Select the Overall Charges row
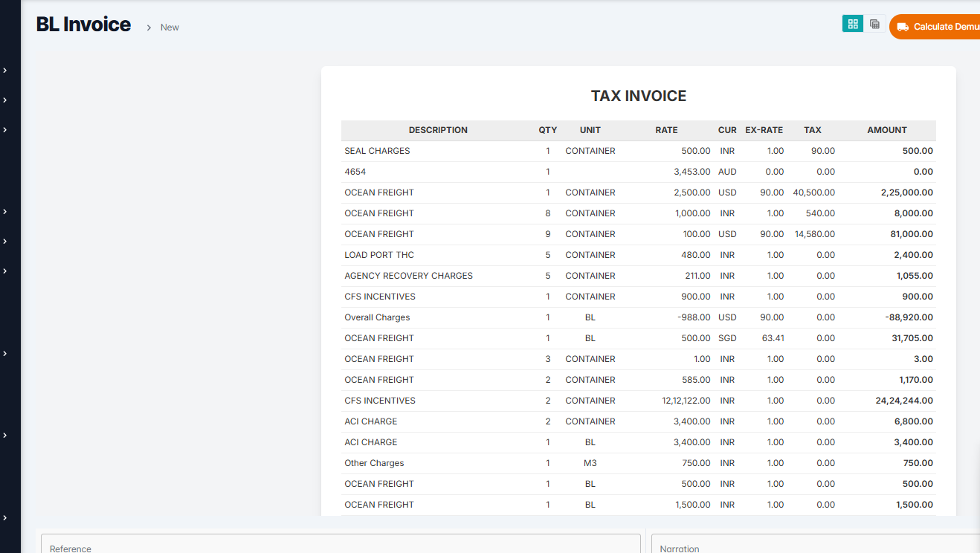980x553 pixels. pos(377,317)
